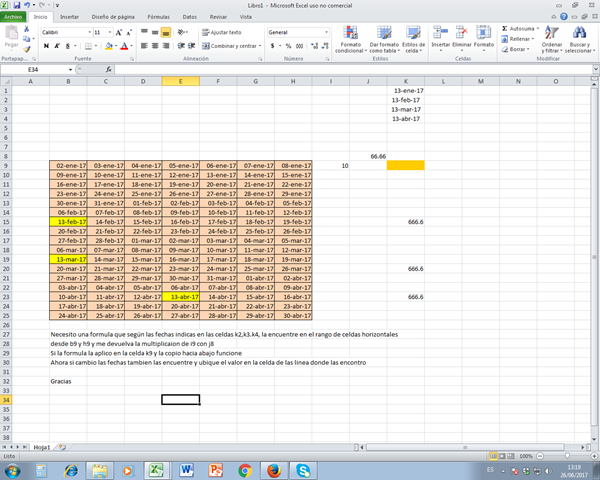The image size is (600, 480).
Task: Toggle bold formatting
Action: (x=46, y=46)
